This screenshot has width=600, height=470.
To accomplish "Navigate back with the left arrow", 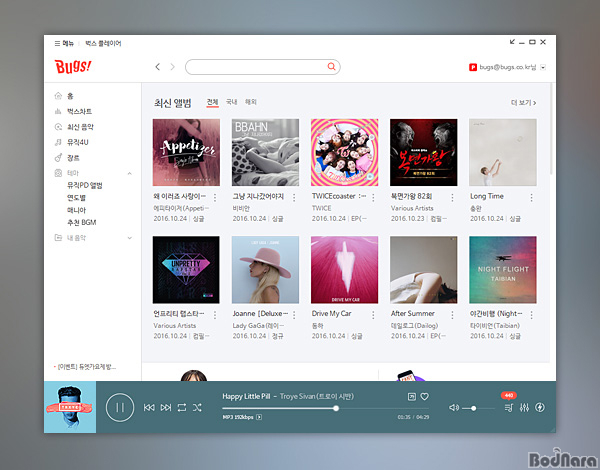I will [157, 67].
